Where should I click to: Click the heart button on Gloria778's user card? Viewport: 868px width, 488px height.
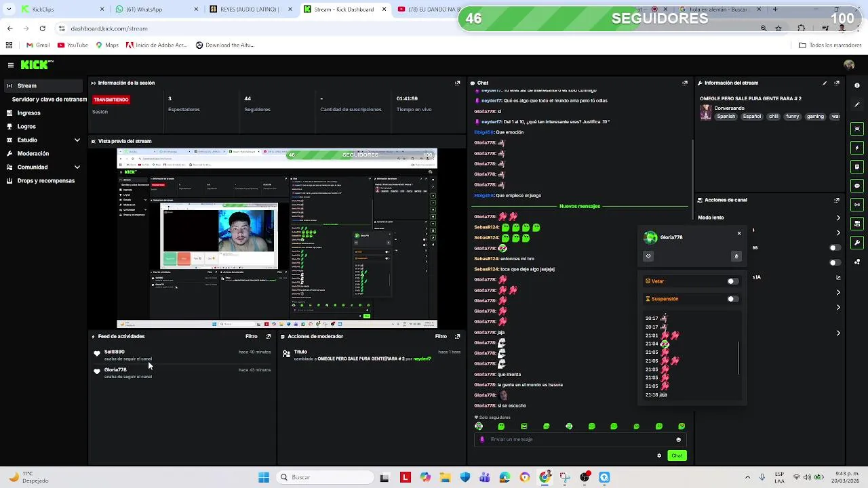click(x=648, y=256)
